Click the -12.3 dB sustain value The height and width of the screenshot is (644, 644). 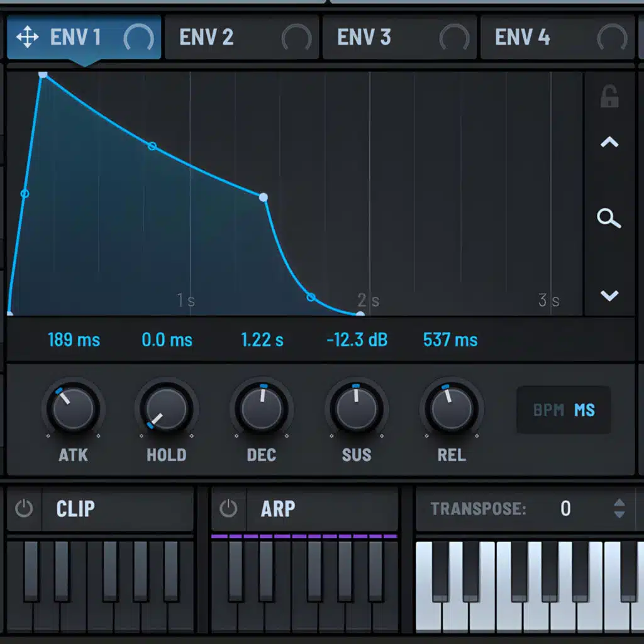(x=357, y=340)
